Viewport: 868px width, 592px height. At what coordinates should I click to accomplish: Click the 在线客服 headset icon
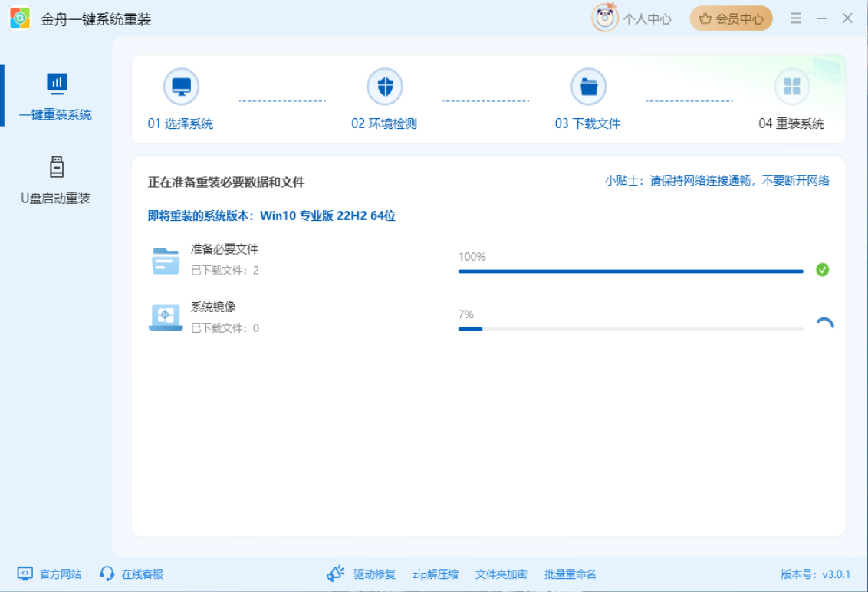107,574
